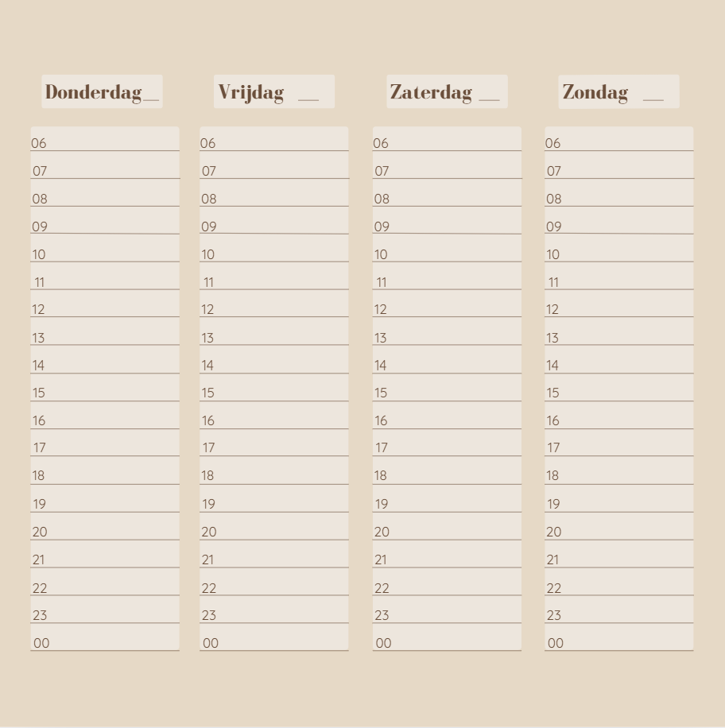The width and height of the screenshot is (725, 728).
Task: Click the 09 row in Donderdag column
Action: click(105, 226)
